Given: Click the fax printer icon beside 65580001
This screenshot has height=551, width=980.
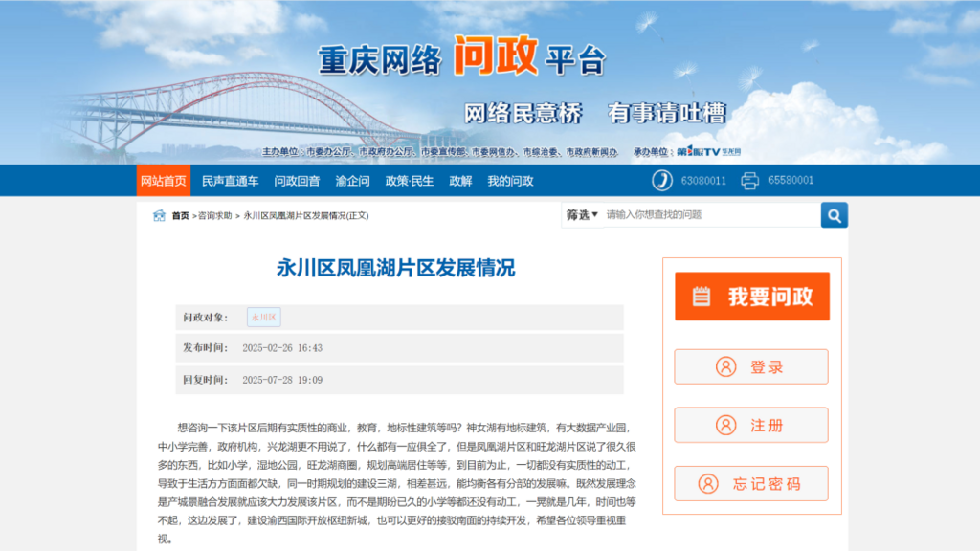Looking at the screenshot, I should click(750, 181).
